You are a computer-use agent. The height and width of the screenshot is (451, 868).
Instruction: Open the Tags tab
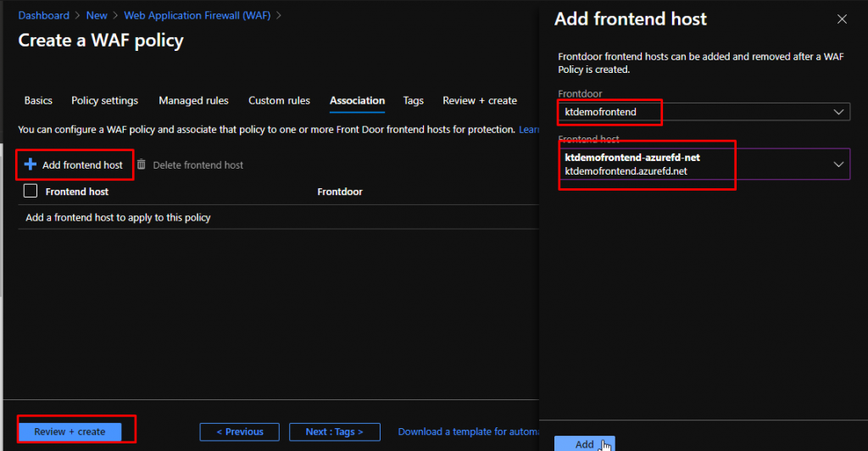(x=413, y=101)
